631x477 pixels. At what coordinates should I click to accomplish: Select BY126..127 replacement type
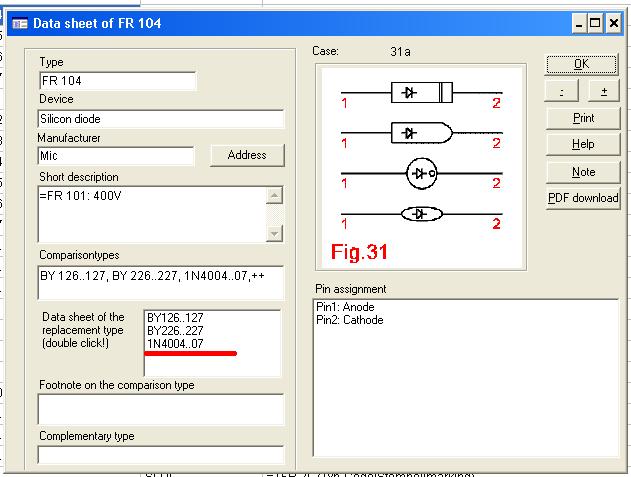pyautogui.click(x=174, y=316)
